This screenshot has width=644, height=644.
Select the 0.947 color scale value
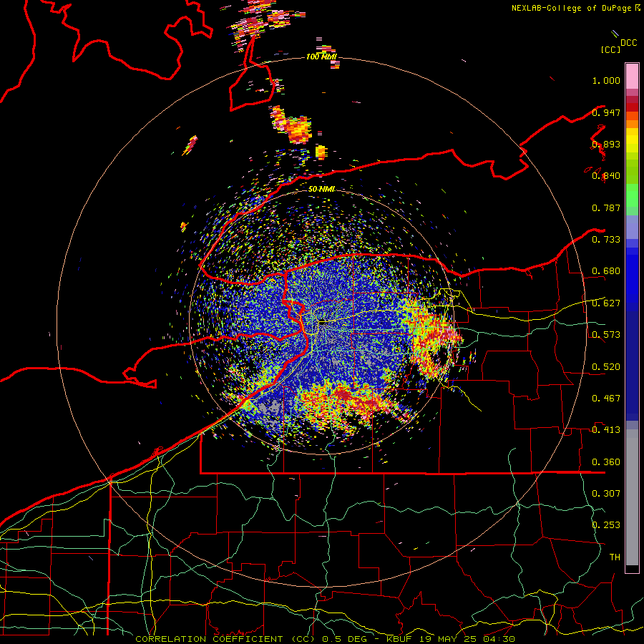coord(606,112)
